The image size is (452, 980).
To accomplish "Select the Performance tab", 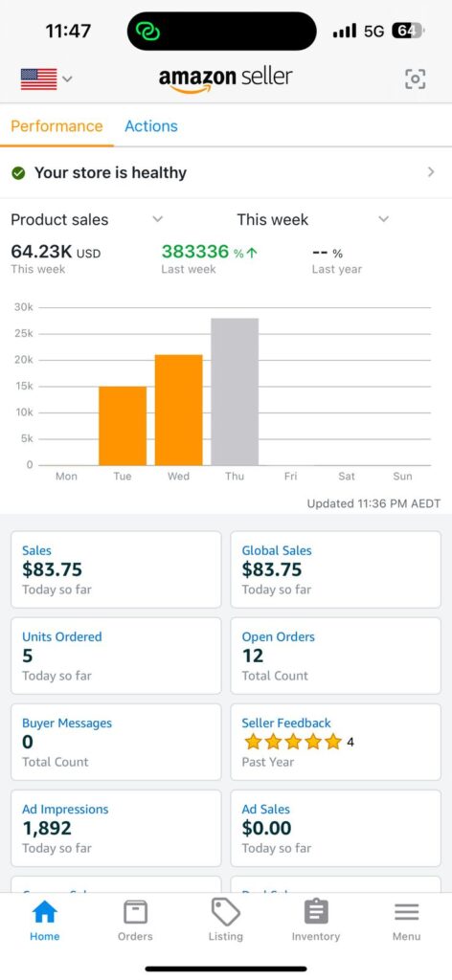I will [56, 125].
